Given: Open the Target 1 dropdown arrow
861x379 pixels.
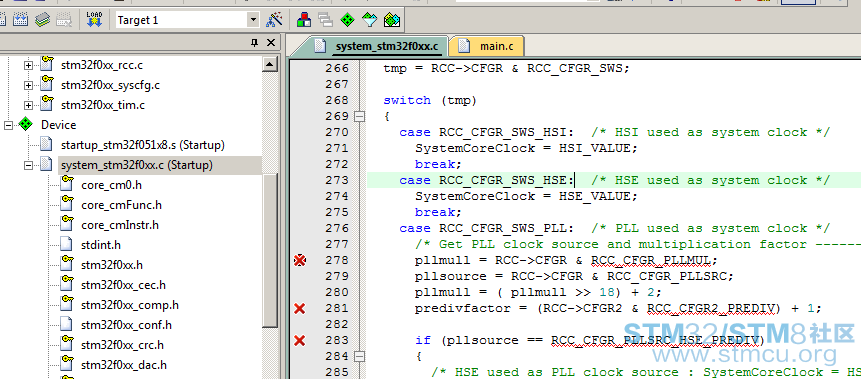Looking at the screenshot, I should 253,20.
